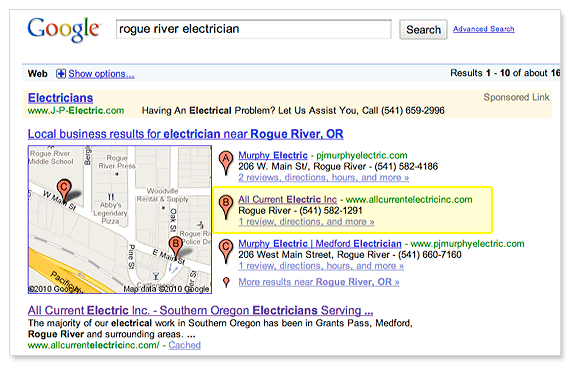Viewport: 570px width, 365px height.
Task: Expand the plus icon beside Show options
Action: click(61, 74)
